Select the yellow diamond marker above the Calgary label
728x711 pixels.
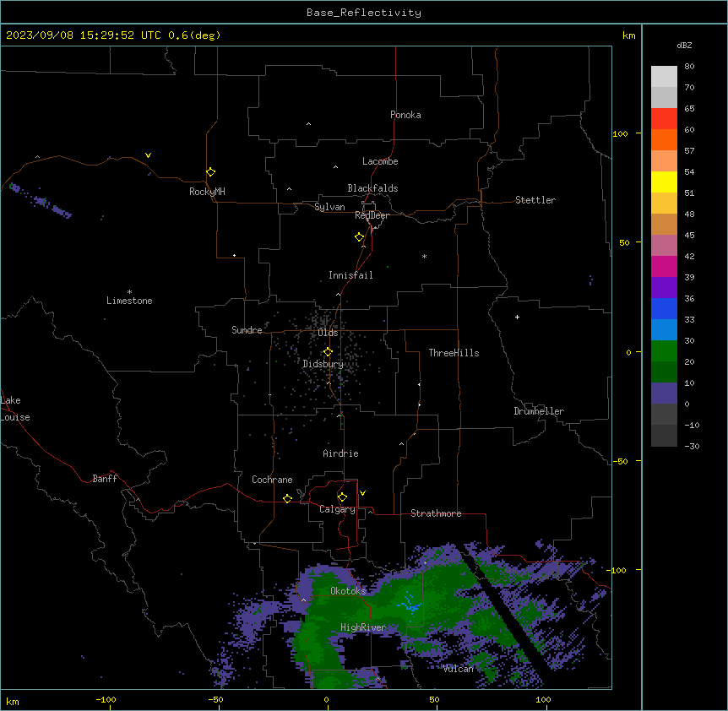(342, 497)
